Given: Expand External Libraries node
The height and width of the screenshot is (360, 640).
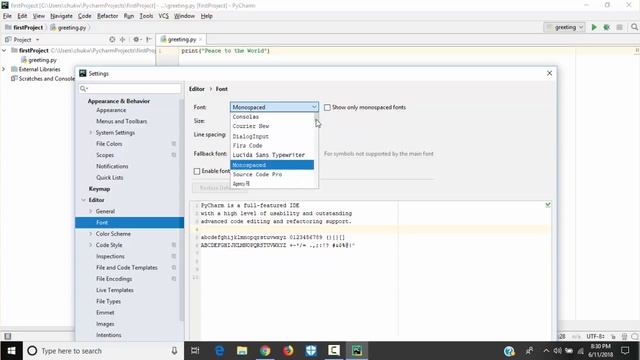Looking at the screenshot, I should click(4, 69).
